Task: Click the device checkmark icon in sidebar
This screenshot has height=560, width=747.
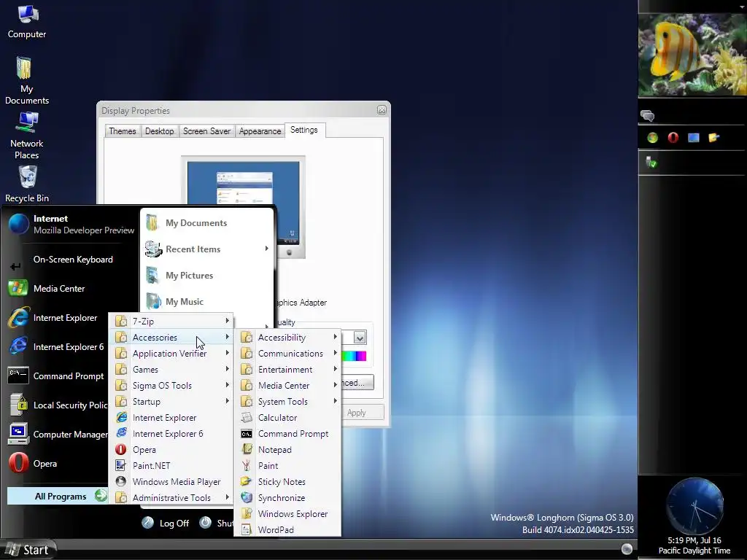Action: pos(651,163)
